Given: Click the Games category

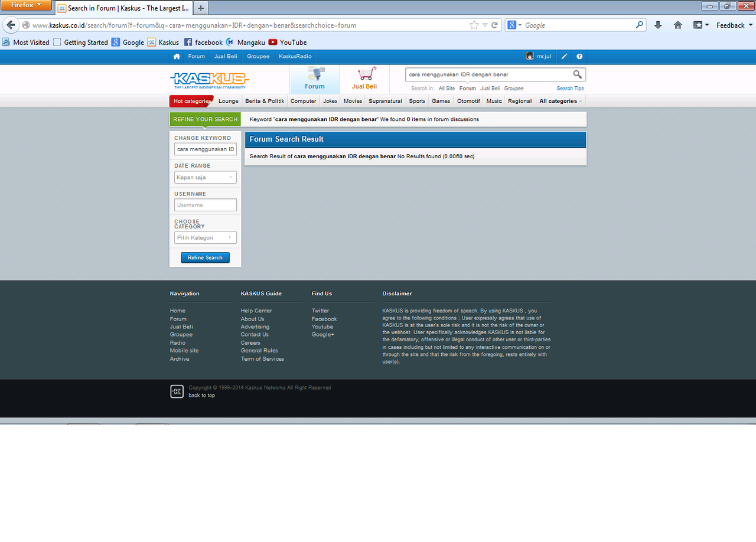Looking at the screenshot, I should (x=441, y=101).
